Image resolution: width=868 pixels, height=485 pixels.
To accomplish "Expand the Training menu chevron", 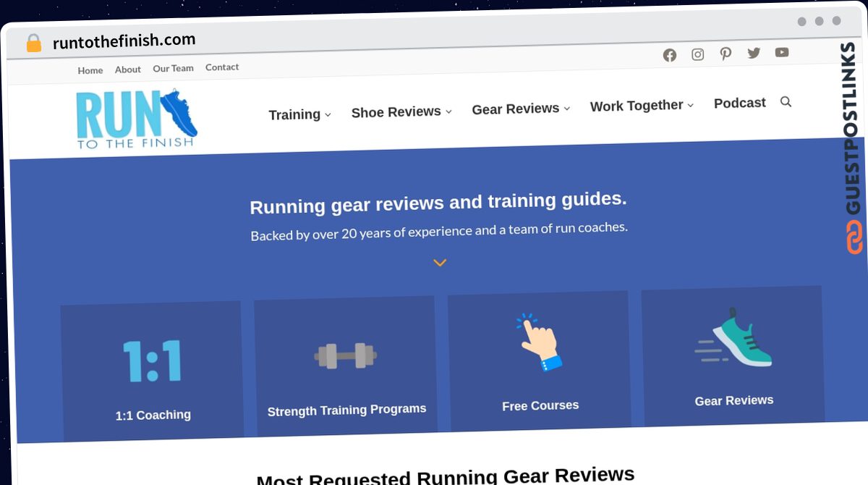I will click(328, 115).
